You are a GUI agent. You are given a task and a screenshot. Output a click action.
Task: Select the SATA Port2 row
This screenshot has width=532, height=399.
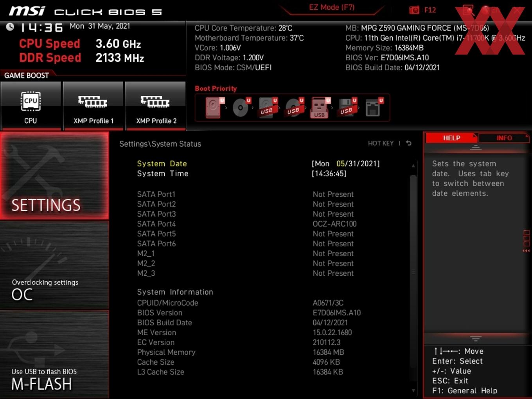(245, 204)
